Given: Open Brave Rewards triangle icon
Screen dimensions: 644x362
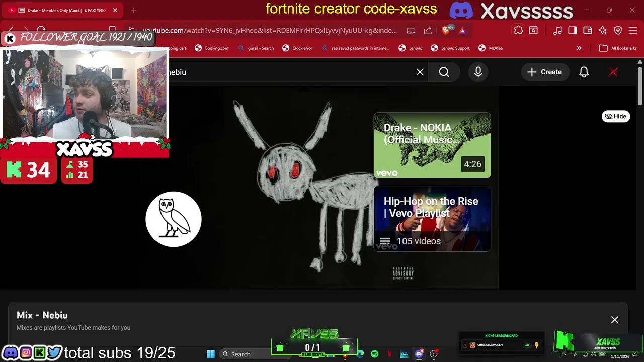Looking at the screenshot, I should [x=462, y=30].
